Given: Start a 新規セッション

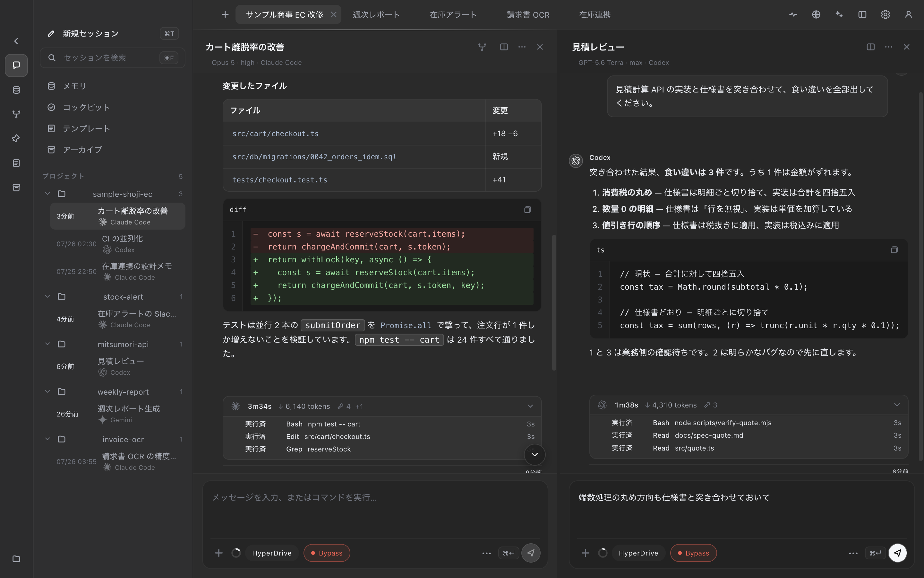Looking at the screenshot, I should point(113,34).
